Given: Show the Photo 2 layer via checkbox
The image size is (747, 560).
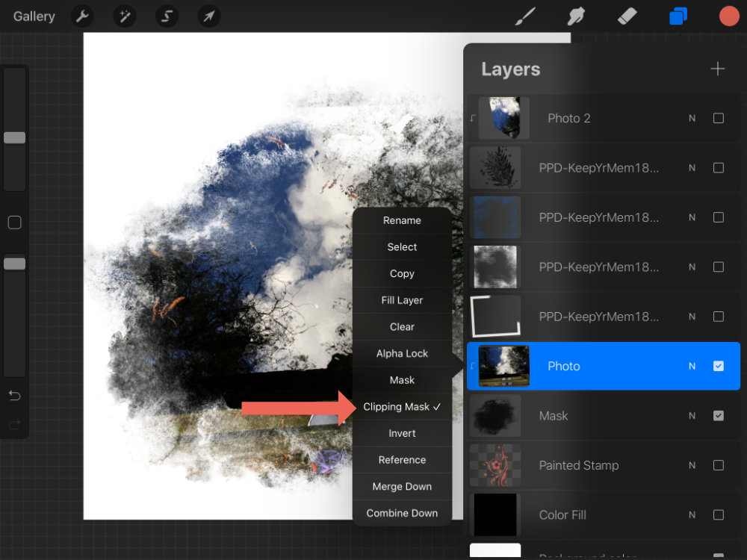Looking at the screenshot, I should [719, 118].
